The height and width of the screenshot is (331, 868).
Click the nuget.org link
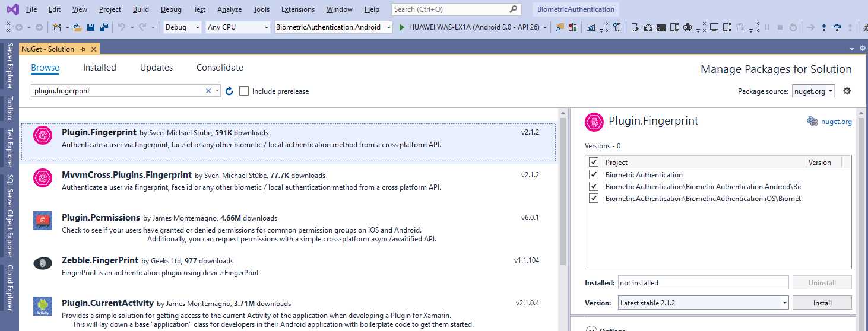[x=837, y=122]
